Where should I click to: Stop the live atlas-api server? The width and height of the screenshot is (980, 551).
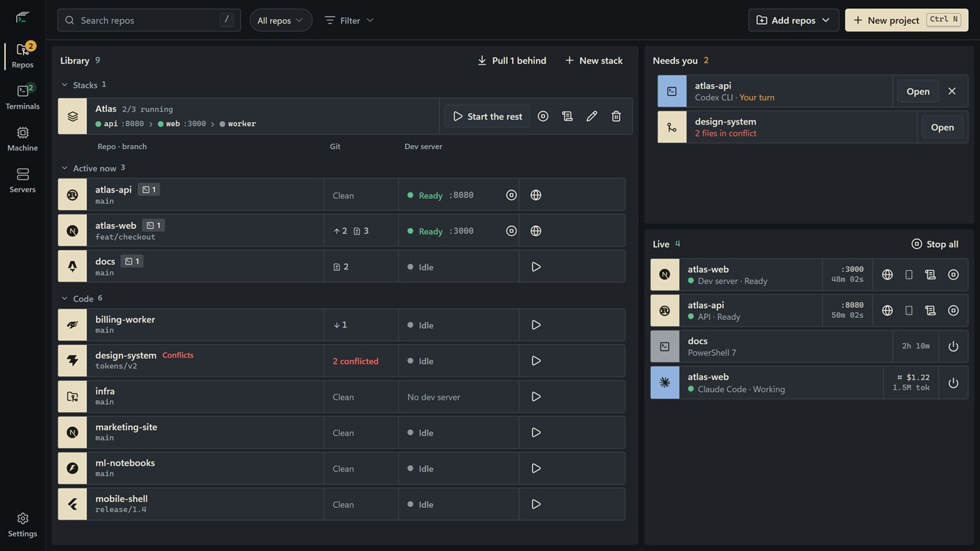point(953,310)
